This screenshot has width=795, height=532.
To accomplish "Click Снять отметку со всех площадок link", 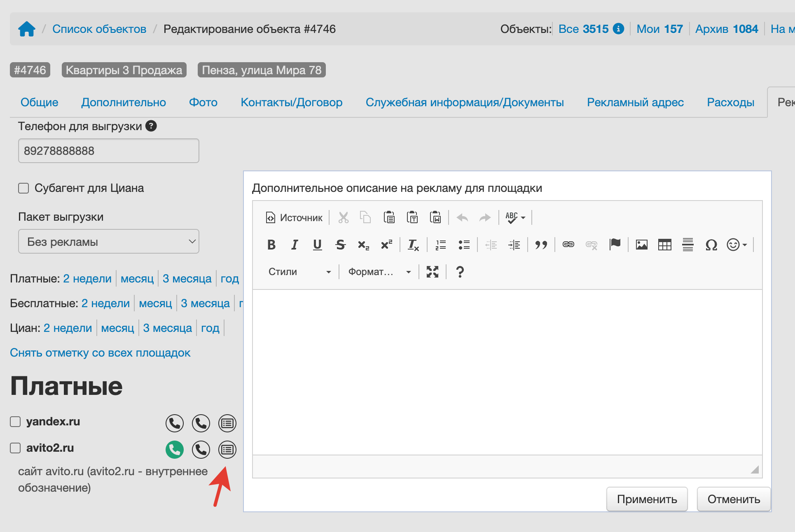I will coord(100,353).
